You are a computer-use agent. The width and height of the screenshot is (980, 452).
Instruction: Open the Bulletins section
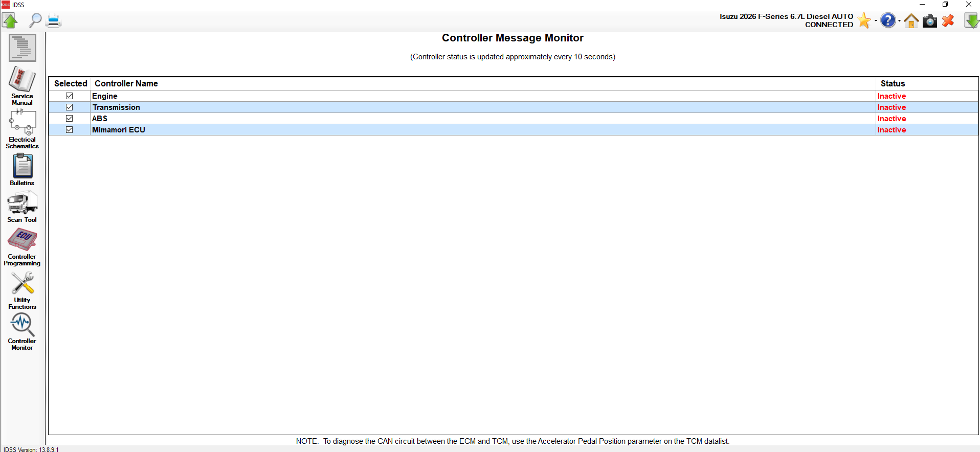click(x=22, y=169)
